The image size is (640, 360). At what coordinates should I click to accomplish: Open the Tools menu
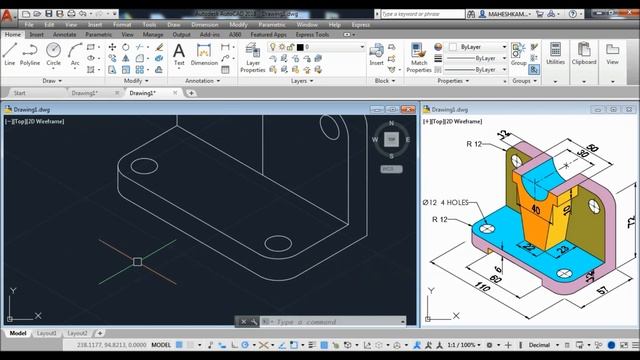(149, 24)
